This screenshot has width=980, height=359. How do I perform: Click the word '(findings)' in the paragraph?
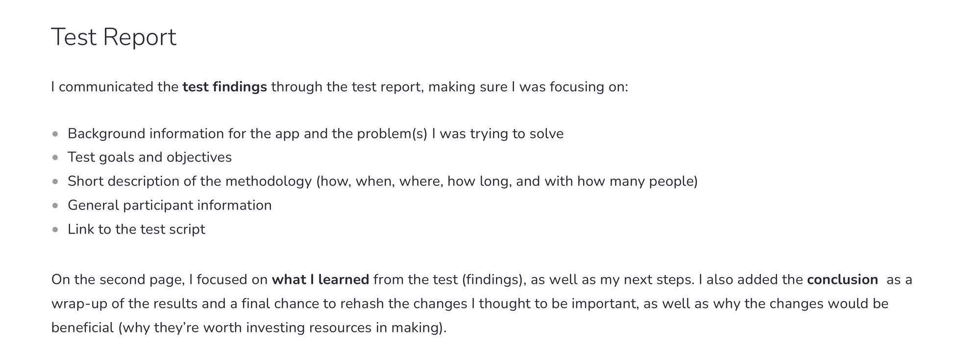click(493, 280)
